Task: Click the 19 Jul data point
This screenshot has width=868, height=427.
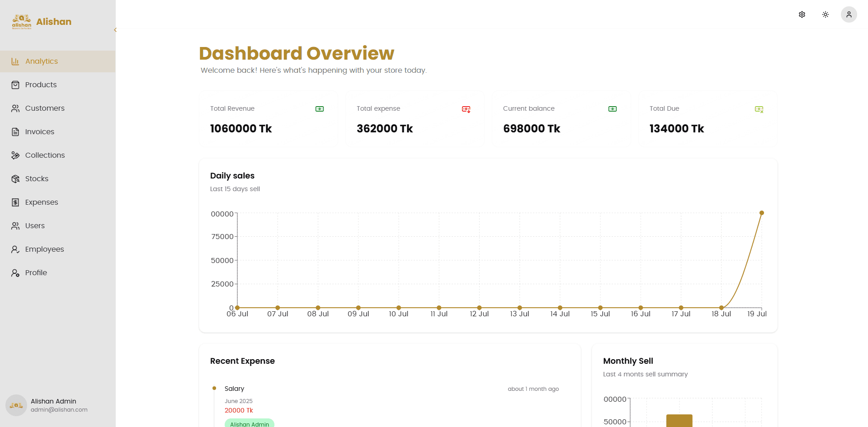Action: (762, 213)
